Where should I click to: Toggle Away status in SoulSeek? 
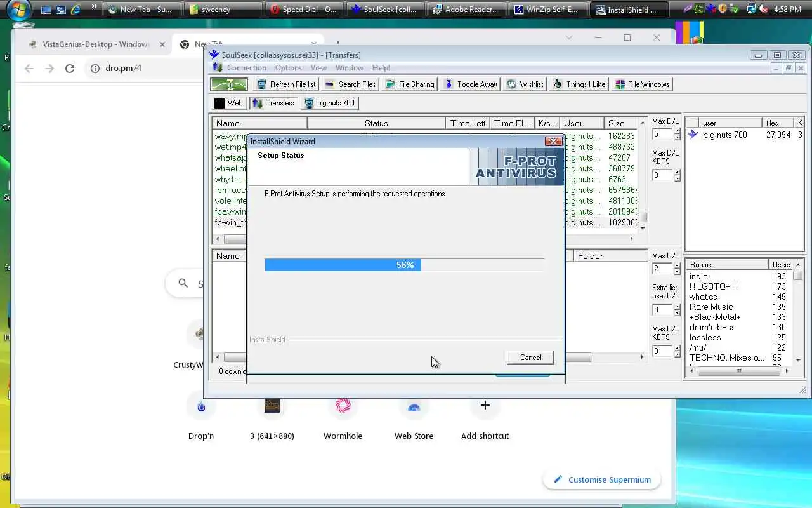pyautogui.click(x=470, y=84)
